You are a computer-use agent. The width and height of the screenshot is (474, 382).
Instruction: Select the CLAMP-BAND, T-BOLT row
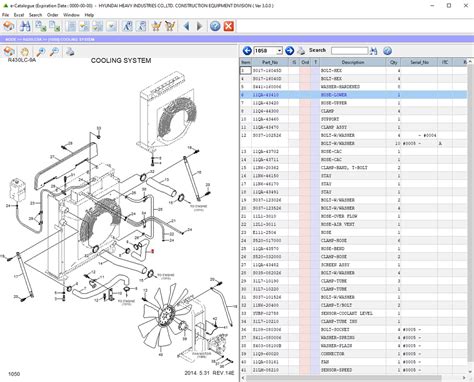pyautogui.click(x=354, y=168)
